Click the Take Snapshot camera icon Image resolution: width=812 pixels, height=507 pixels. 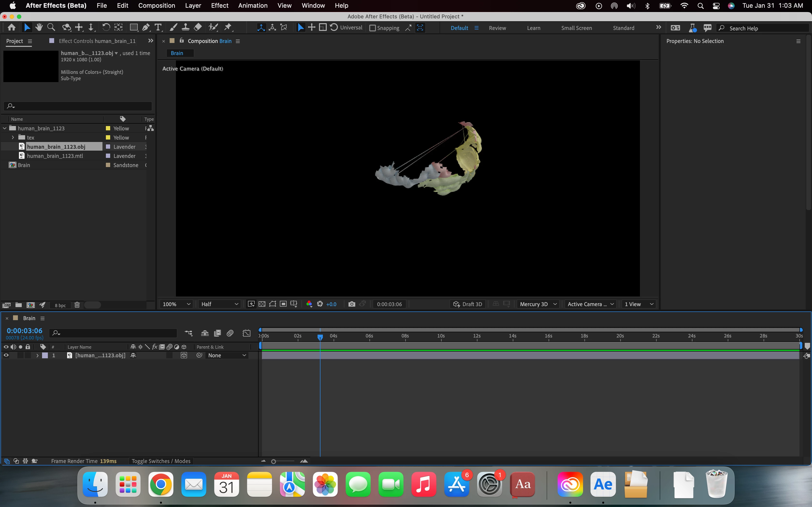[x=351, y=304]
